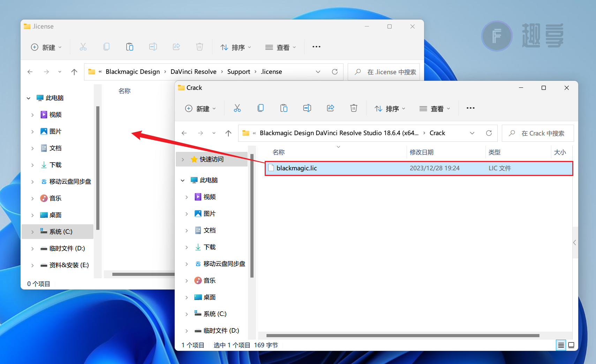The image size is (596, 364).
Task: Click DaVinci Resolve breadcrumb in address bar
Action: click(194, 72)
